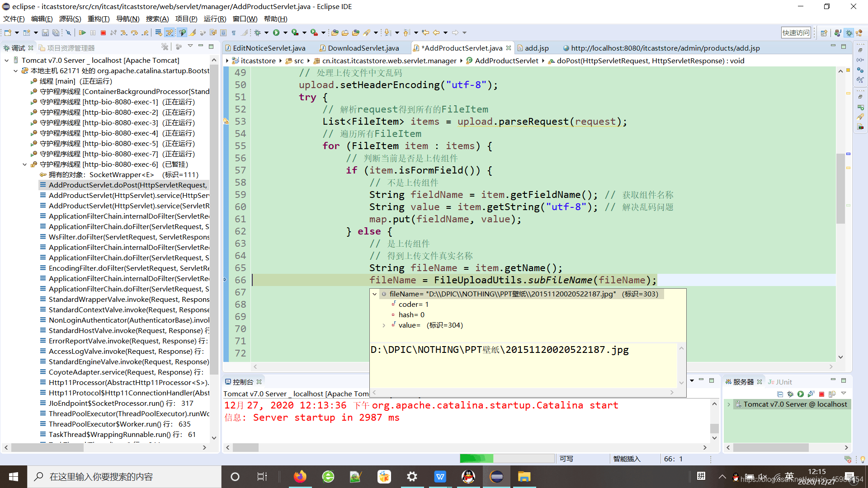Screen dimensions: 868x488
Task: Expand Tomcat v7.0 Server in the Servers panel
Action: pyautogui.click(x=729, y=404)
